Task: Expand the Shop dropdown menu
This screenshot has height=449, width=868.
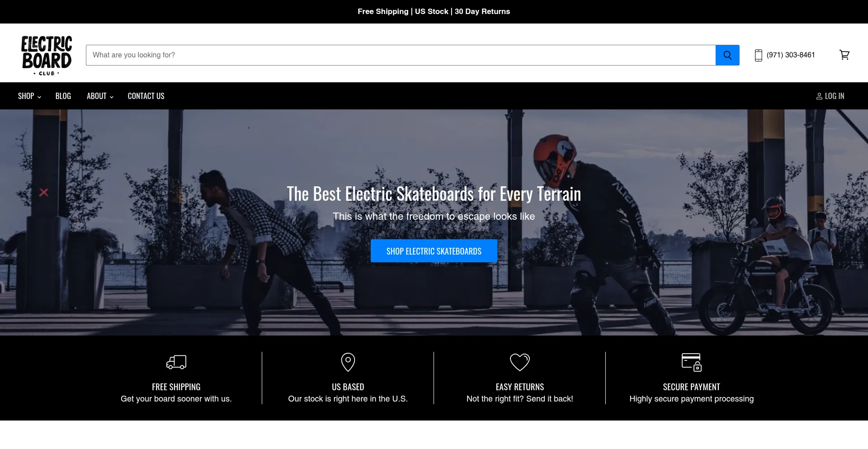Action: click(x=29, y=96)
